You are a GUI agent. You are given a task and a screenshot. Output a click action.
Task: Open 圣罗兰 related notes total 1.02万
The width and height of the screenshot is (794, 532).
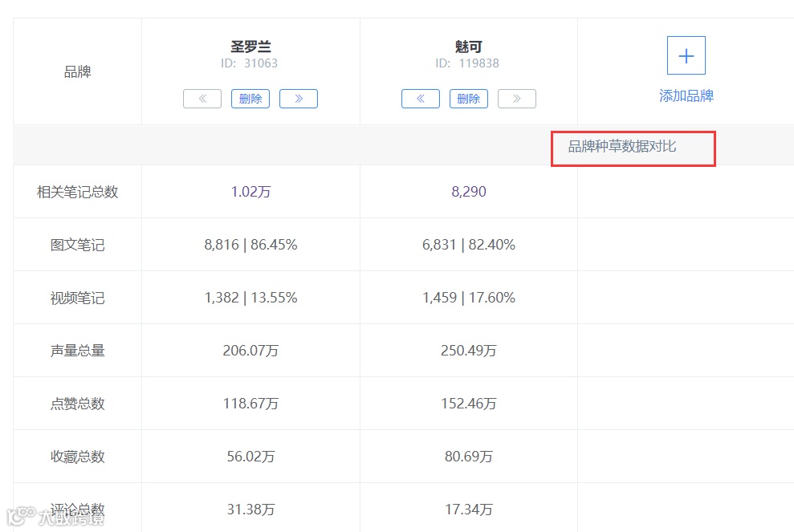click(250, 192)
